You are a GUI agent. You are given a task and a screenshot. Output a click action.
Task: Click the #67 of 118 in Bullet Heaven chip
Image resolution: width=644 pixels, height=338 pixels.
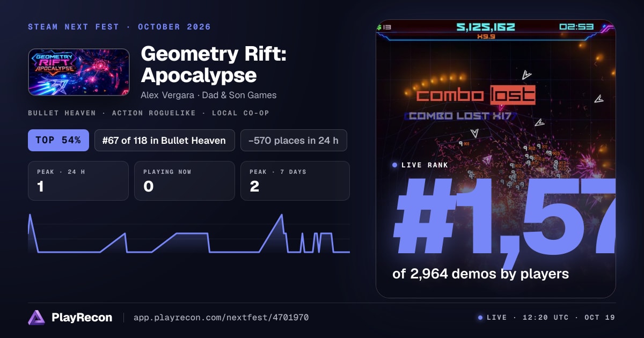165,141
